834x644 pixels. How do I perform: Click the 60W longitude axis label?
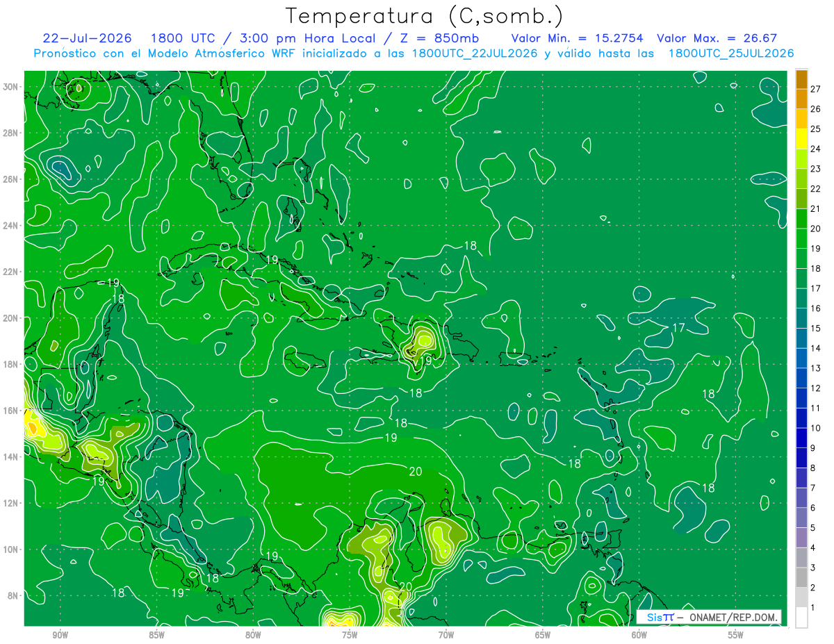pyautogui.click(x=639, y=635)
